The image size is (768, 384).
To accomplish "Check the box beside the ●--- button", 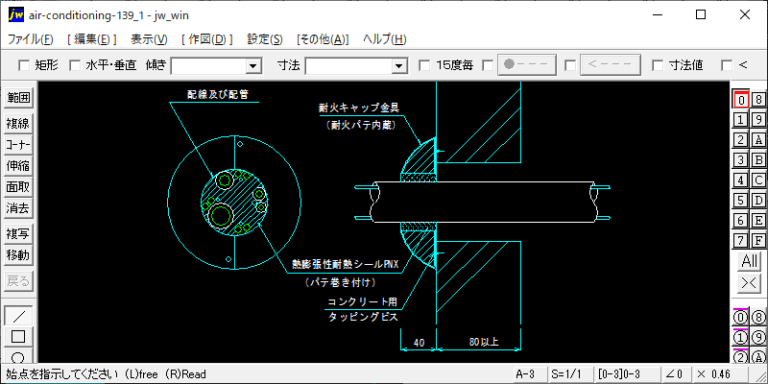I will click(488, 65).
